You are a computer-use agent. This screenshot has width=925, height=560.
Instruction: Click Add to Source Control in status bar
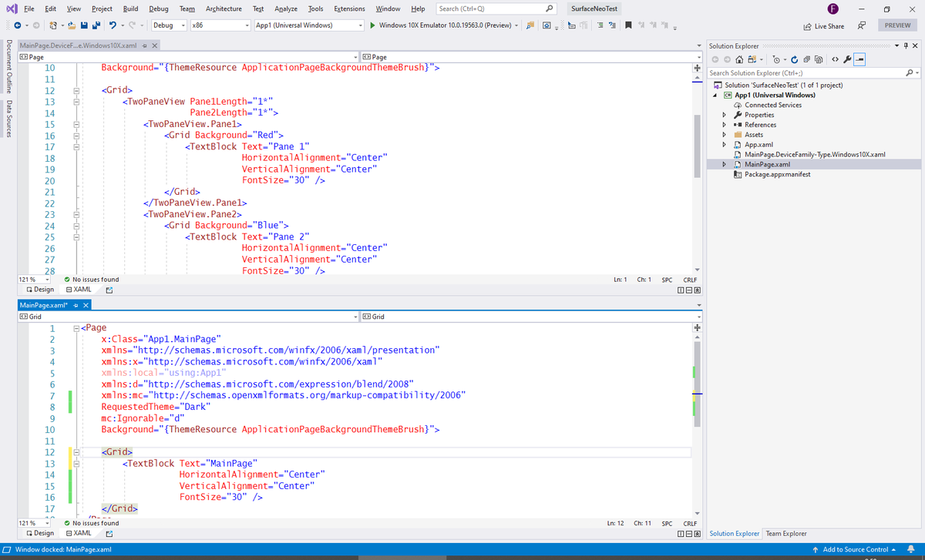856,549
